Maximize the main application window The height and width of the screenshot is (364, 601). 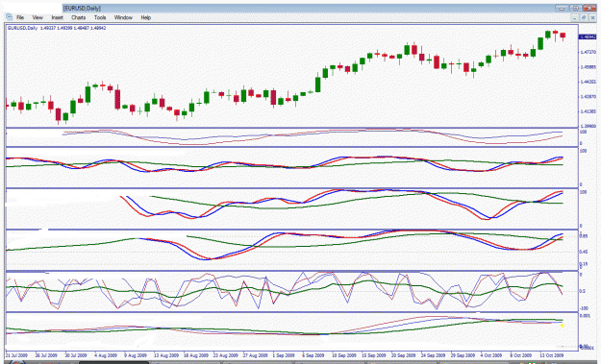(x=576, y=8)
